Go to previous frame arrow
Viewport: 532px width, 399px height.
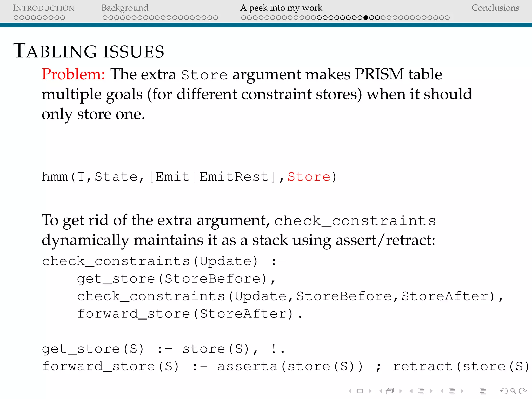coord(381,391)
